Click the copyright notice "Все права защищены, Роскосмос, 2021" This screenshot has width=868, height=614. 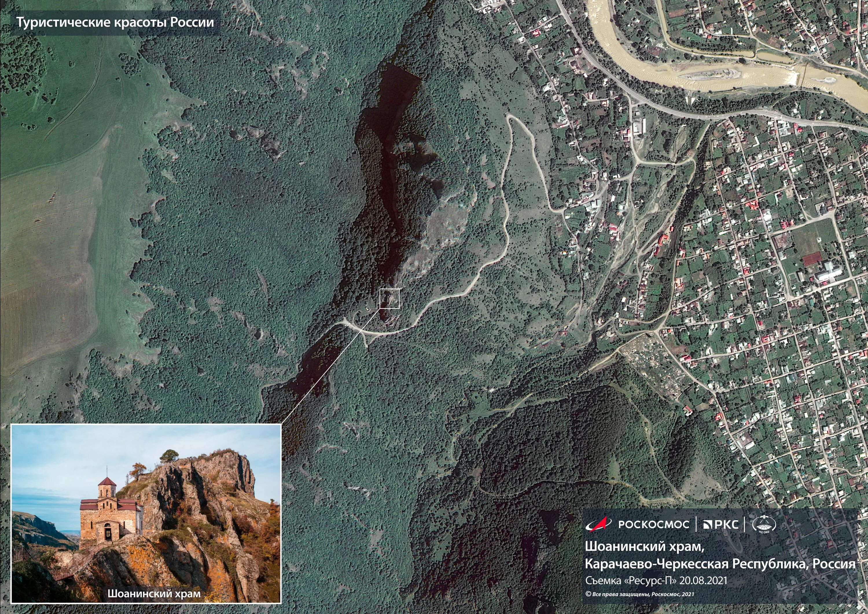pyautogui.click(x=640, y=594)
